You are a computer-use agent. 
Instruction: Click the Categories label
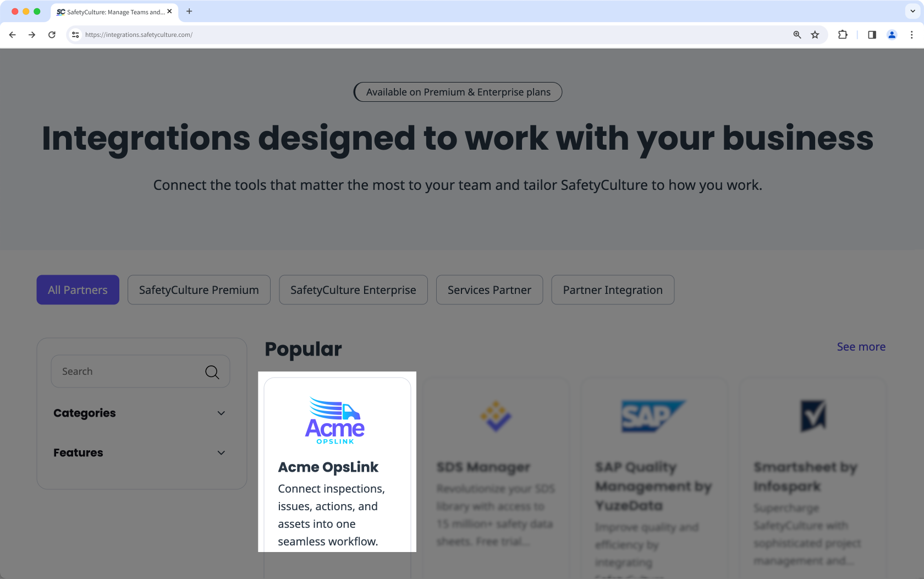(84, 413)
